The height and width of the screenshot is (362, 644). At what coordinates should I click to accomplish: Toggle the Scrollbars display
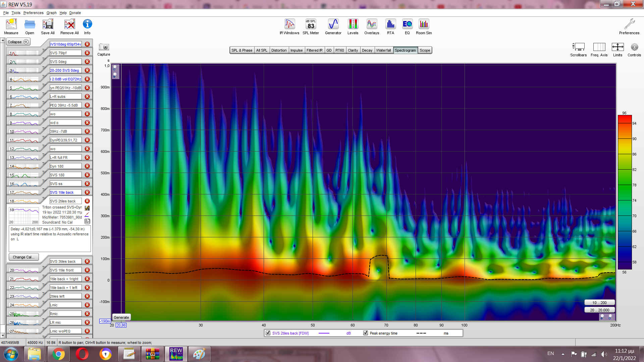578,47
